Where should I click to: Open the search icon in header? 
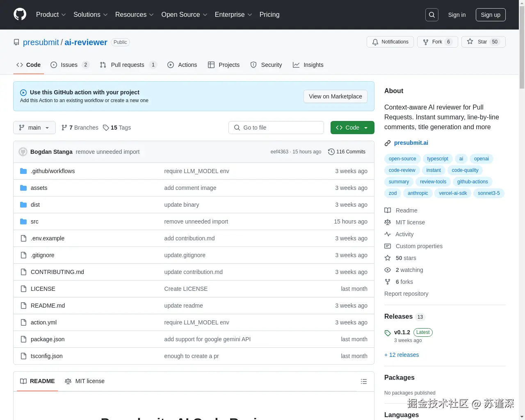point(431,14)
